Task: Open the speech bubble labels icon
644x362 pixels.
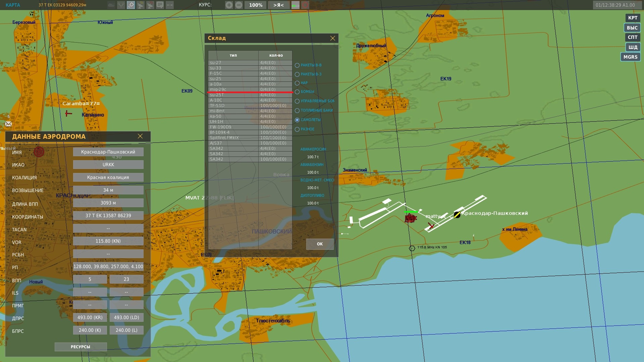Action: [x=160, y=5]
